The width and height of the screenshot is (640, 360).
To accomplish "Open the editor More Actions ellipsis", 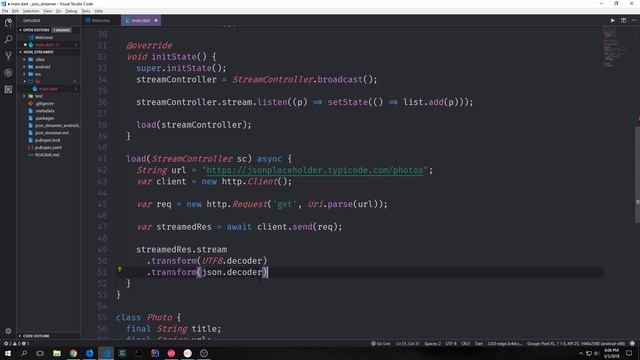I will [634, 20].
